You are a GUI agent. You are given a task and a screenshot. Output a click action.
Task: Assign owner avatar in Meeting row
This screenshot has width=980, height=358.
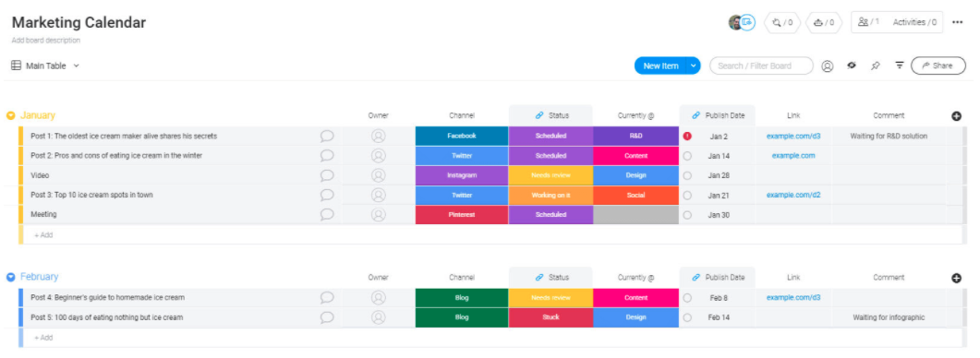click(378, 214)
